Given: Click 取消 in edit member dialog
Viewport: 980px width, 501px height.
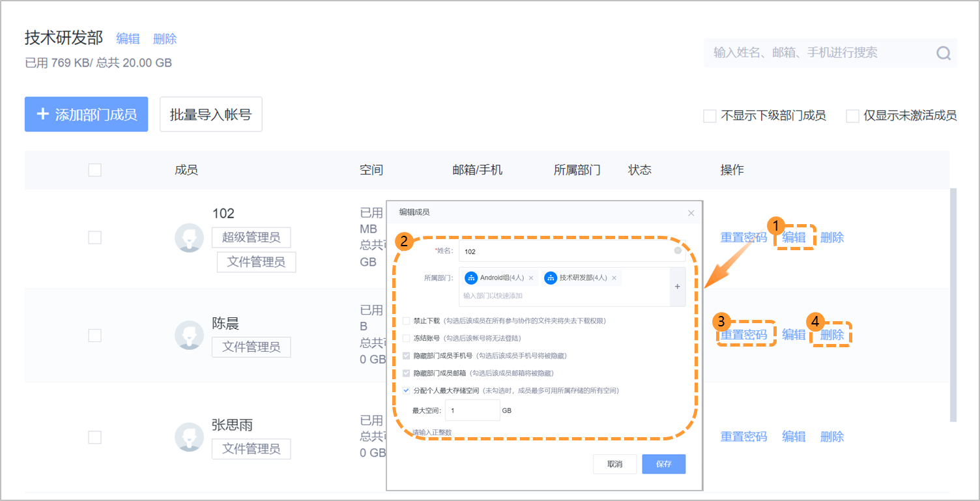Looking at the screenshot, I should pos(614,464).
